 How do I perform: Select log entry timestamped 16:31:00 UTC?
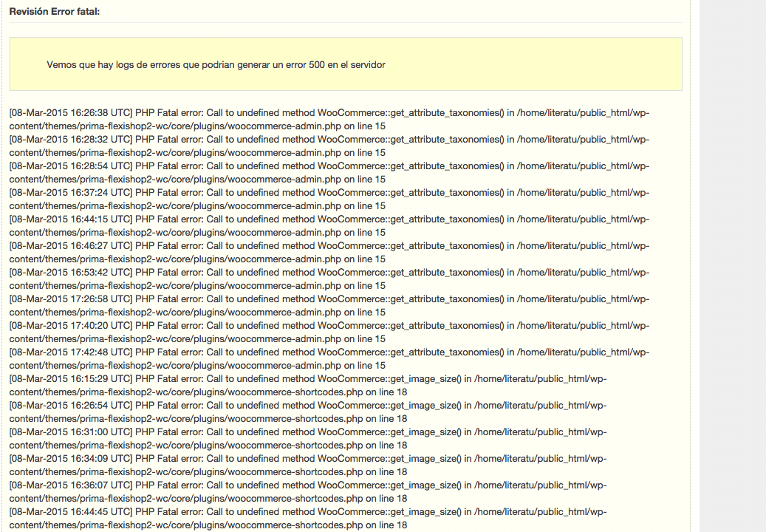coord(308,439)
